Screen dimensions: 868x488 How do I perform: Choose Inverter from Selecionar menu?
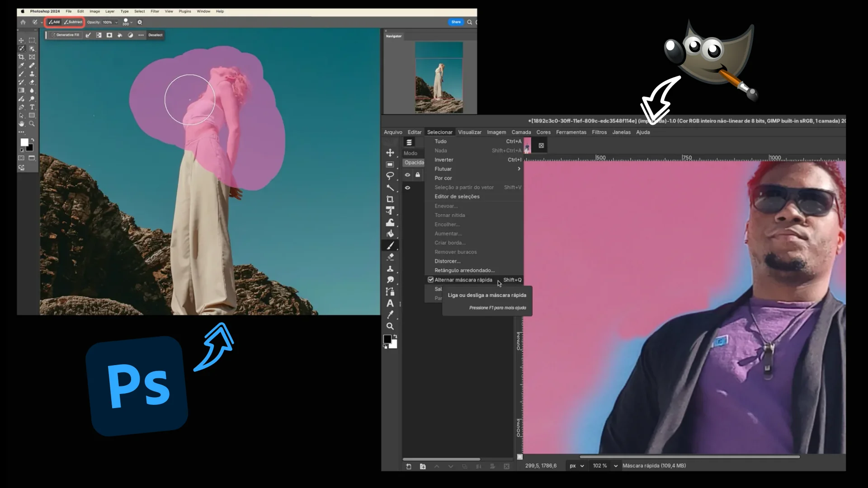tap(443, 160)
